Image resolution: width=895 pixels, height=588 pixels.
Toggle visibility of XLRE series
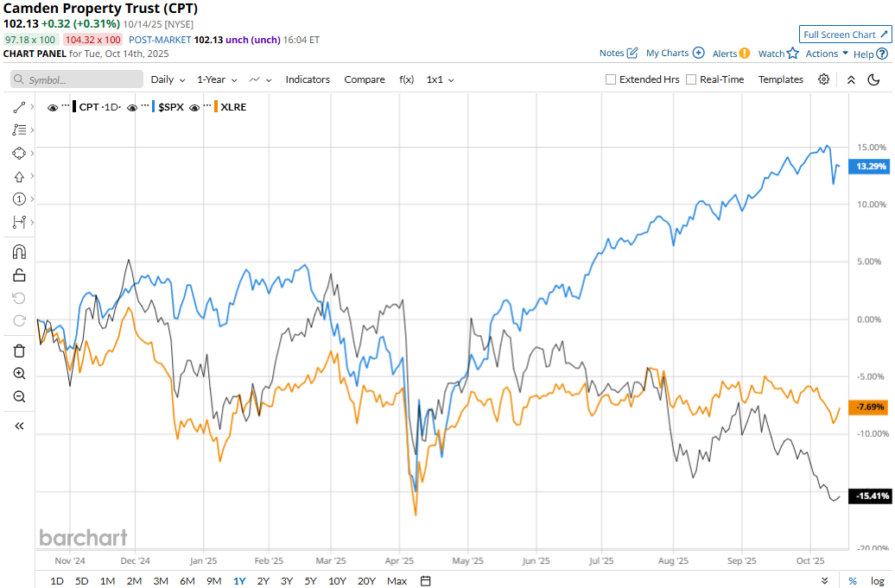(x=194, y=107)
